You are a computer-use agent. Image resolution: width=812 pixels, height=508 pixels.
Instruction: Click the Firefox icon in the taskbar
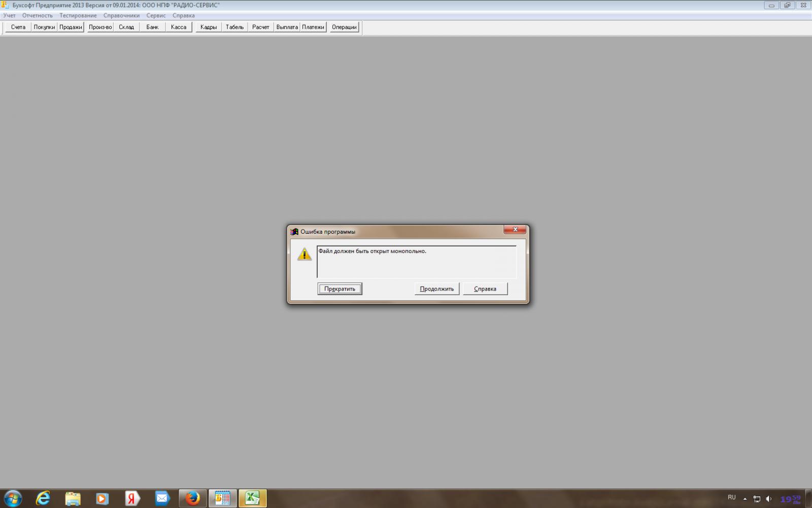(192, 498)
